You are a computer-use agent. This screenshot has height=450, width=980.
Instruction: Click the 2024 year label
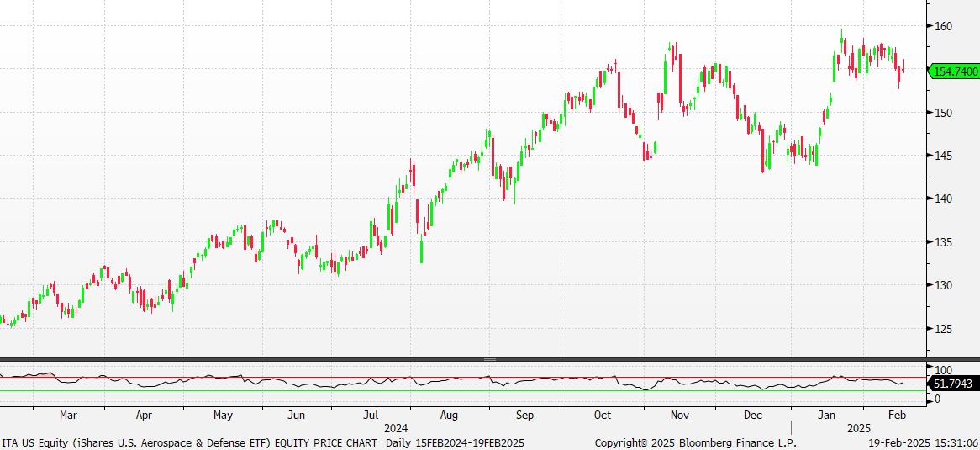[x=396, y=429]
